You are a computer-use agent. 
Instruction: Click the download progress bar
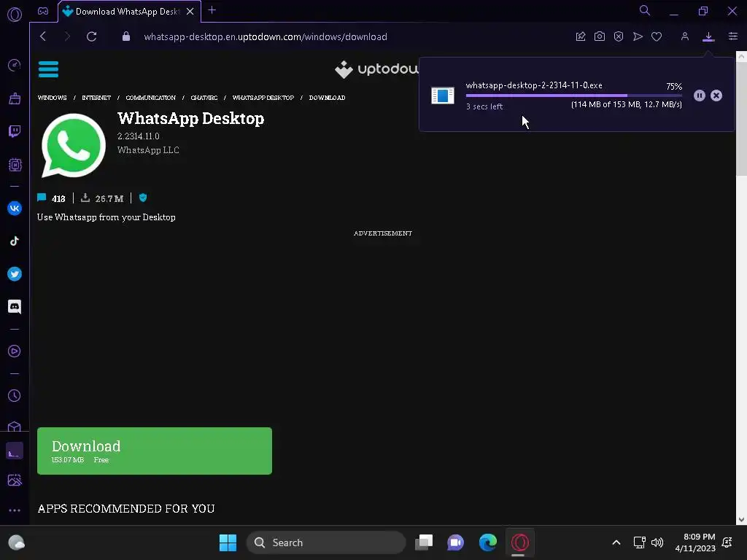[573, 96]
